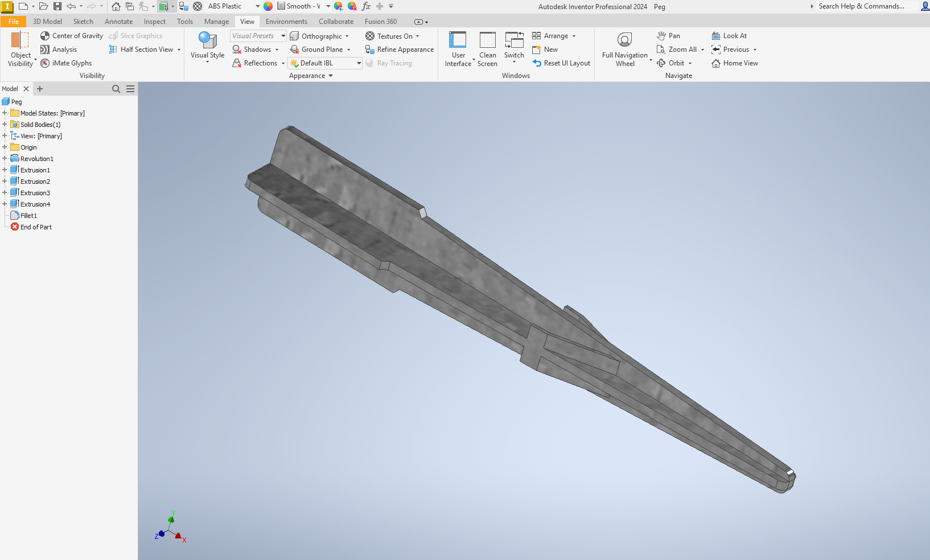Open the Fusion 360 ribbon tab

coord(380,21)
